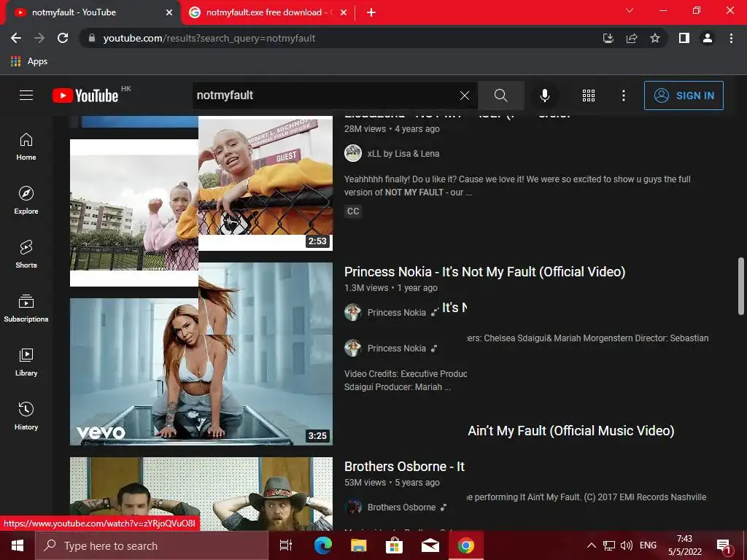Open Home in the sidebar
This screenshot has width=747, height=560.
click(x=26, y=147)
